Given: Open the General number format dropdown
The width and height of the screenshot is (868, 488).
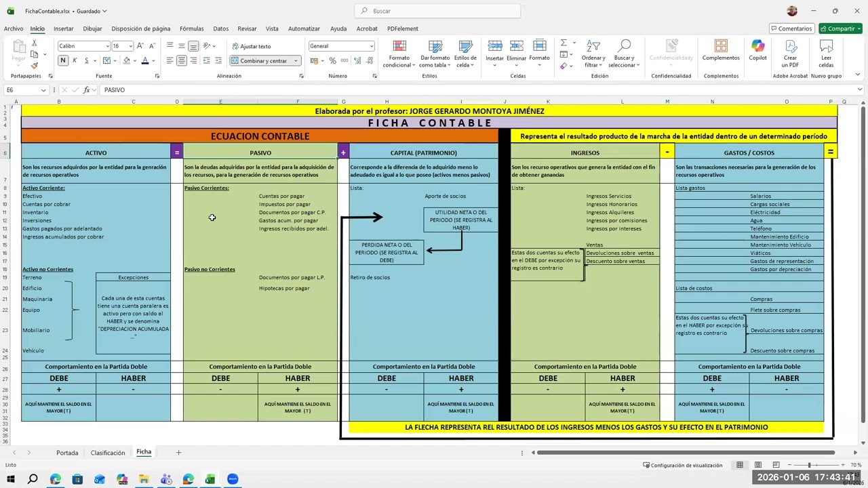Looking at the screenshot, I should (372, 46).
